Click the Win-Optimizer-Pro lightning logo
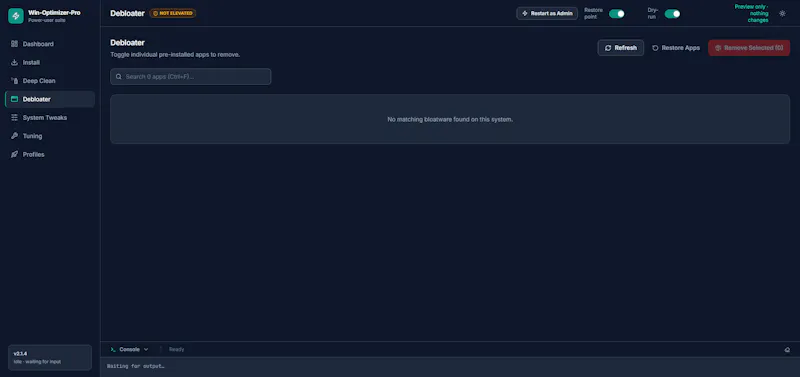Image resolution: width=800 pixels, height=377 pixels. tap(16, 16)
